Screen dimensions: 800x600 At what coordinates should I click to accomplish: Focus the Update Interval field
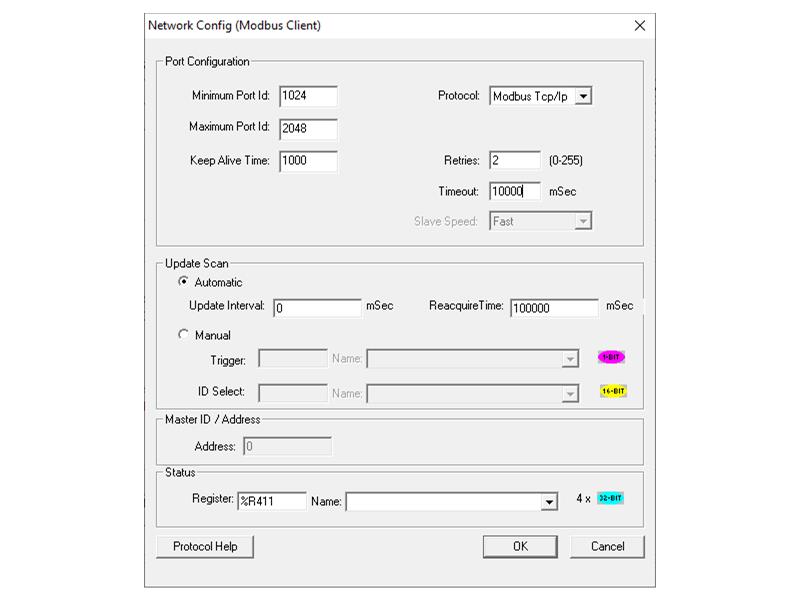[317, 308]
